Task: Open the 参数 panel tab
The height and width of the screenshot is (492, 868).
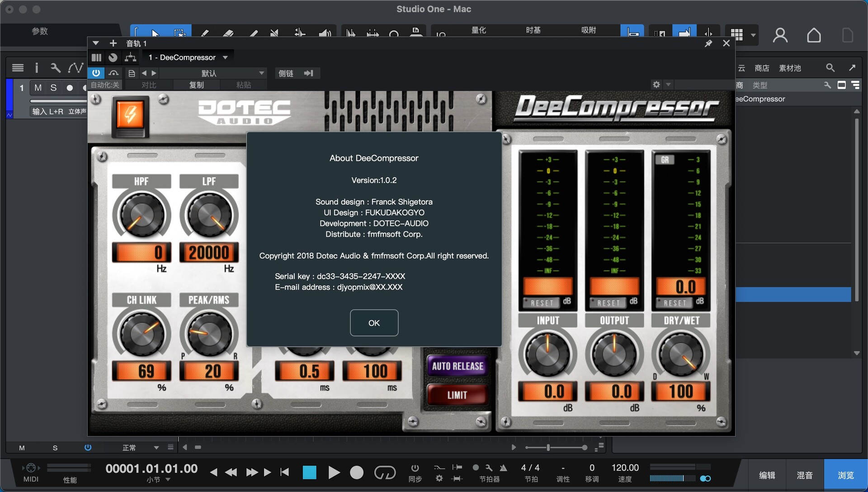Action: click(x=40, y=31)
